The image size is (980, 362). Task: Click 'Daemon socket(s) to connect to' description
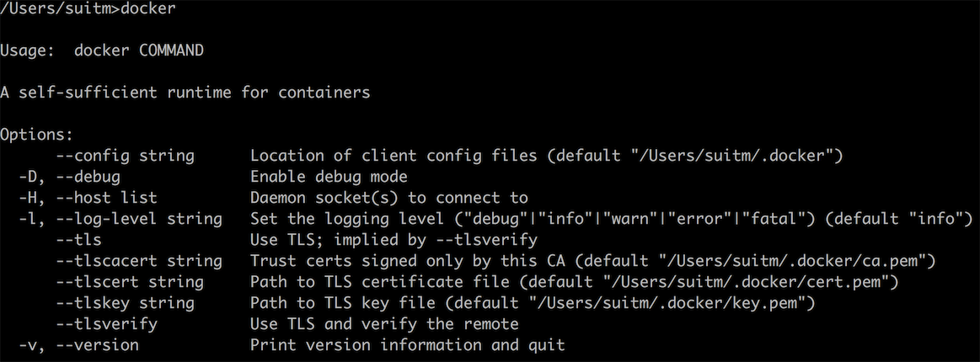(x=389, y=198)
